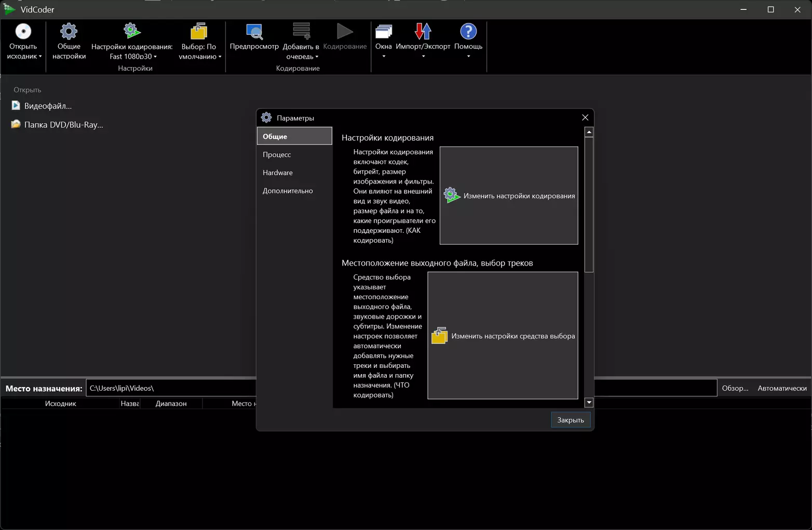The width and height of the screenshot is (812, 530).
Task: Select the Процесс tab in Parameters
Action: pos(277,154)
